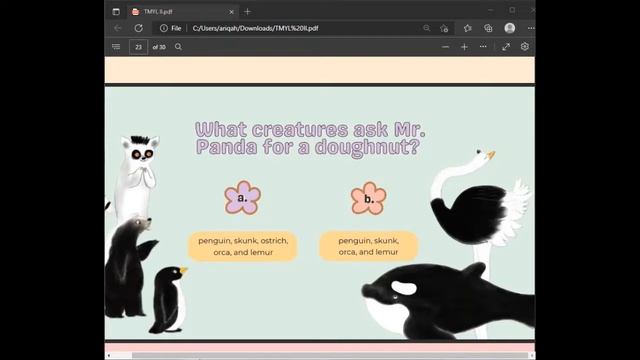The height and width of the screenshot is (360, 640).
Task: Click the address bar URL
Action: point(256,28)
